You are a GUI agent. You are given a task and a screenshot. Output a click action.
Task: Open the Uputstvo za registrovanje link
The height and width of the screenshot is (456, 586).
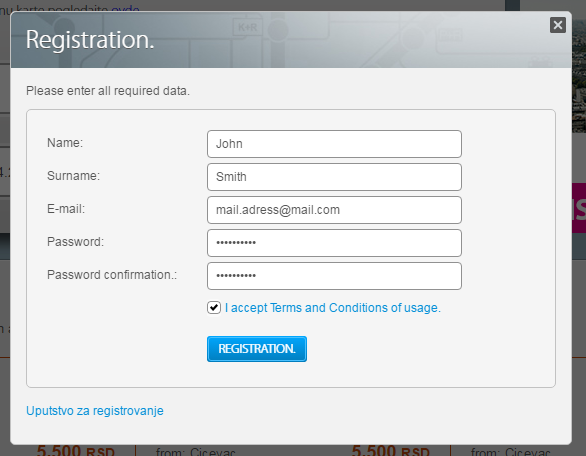coord(95,411)
